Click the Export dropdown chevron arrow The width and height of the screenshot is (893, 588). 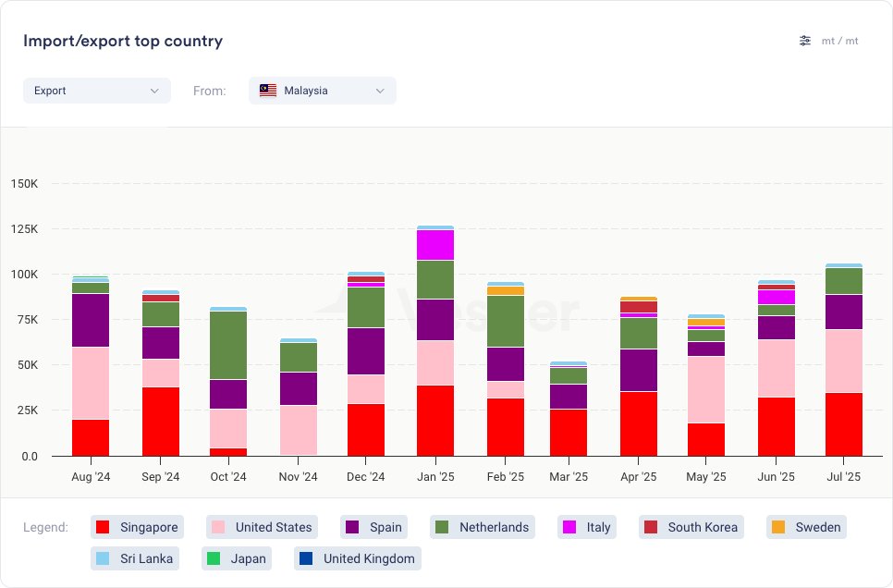(x=154, y=91)
